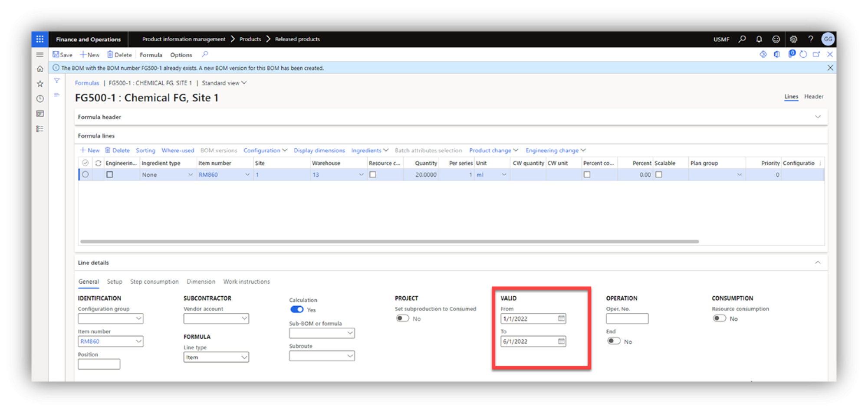Switch to Header view
The height and width of the screenshot is (413, 868).
[814, 96]
